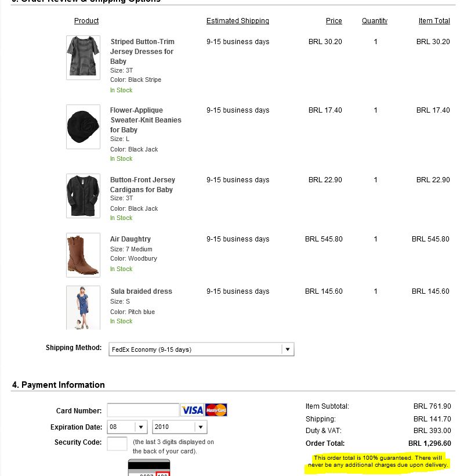
Task: Open the Air Daughtry boots thumbnail
Action: click(x=82, y=255)
